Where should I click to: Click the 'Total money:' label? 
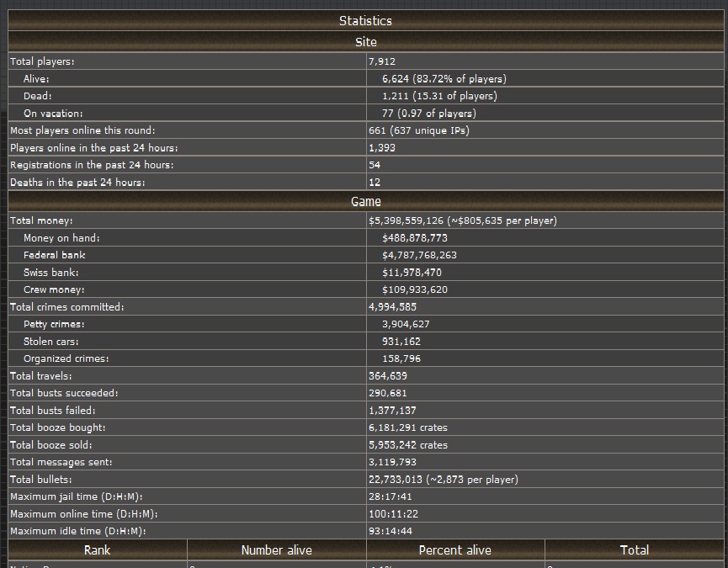pyautogui.click(x=41, y=220)
